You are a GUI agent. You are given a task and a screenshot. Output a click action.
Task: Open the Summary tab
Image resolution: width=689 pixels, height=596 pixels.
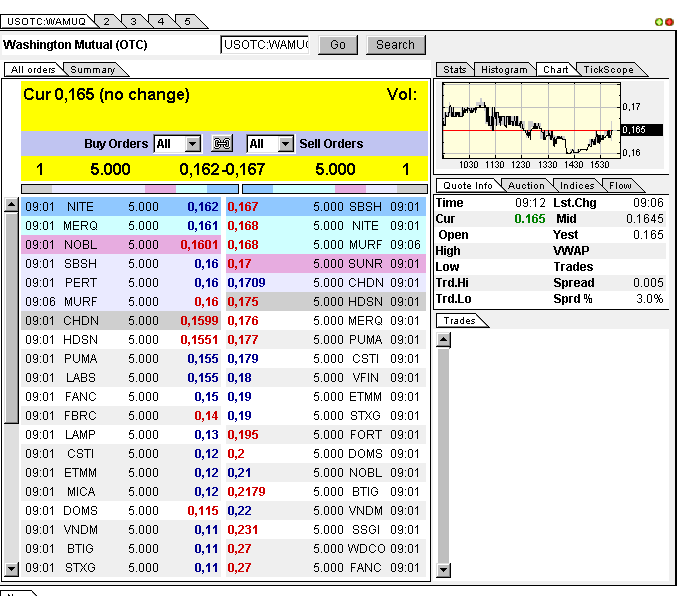point(93,69)
